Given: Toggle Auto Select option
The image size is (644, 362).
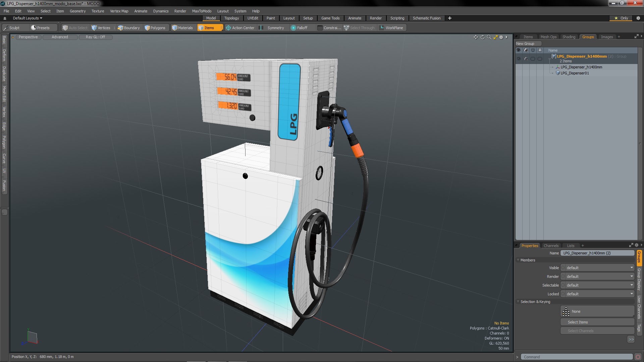Looking at the screenshot, I should 75,28.
